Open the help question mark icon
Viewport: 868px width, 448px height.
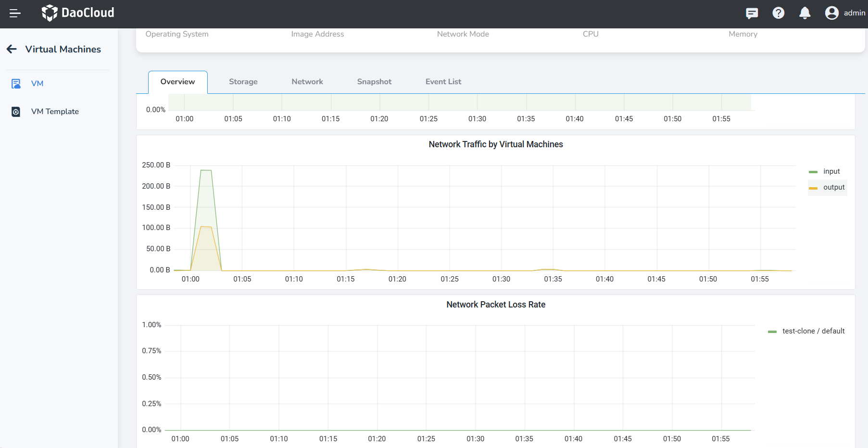pos(778,13)
